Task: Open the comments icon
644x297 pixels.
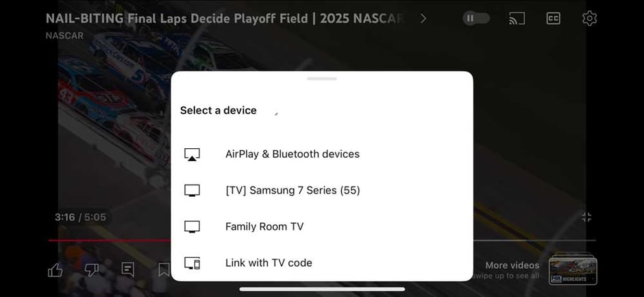Action: pos(128,270)
